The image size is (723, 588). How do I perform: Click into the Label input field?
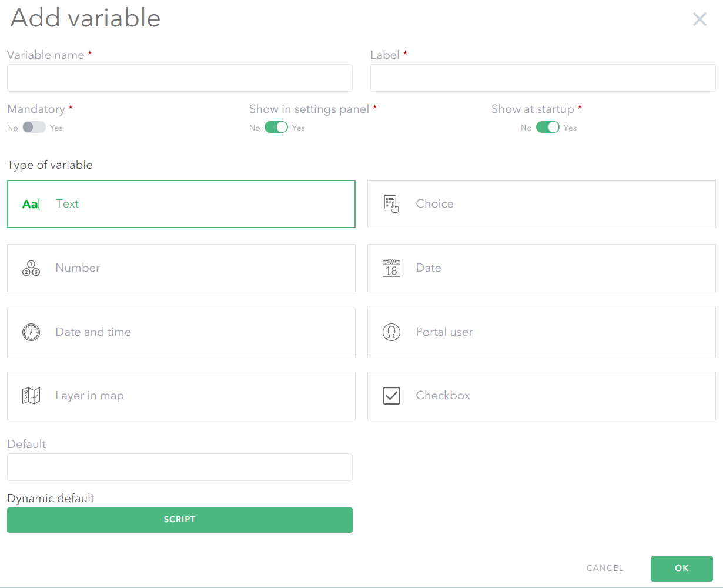click(x=543, y=78)
